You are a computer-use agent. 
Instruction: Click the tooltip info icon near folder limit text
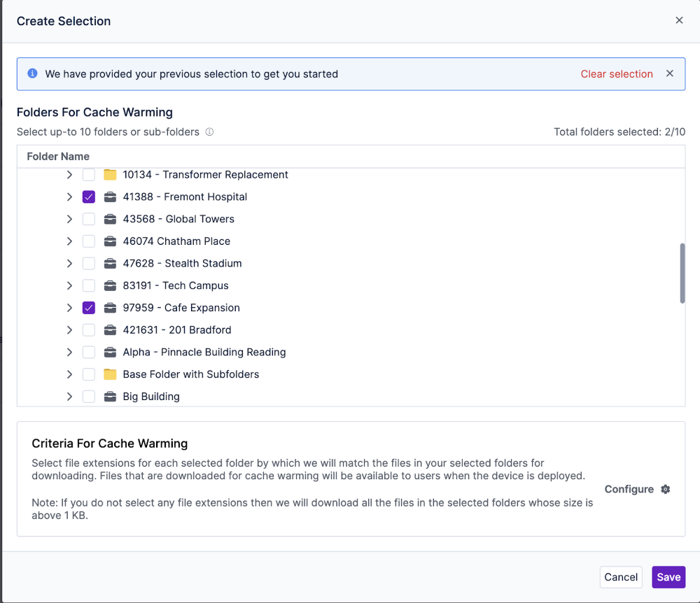point(210,132)
